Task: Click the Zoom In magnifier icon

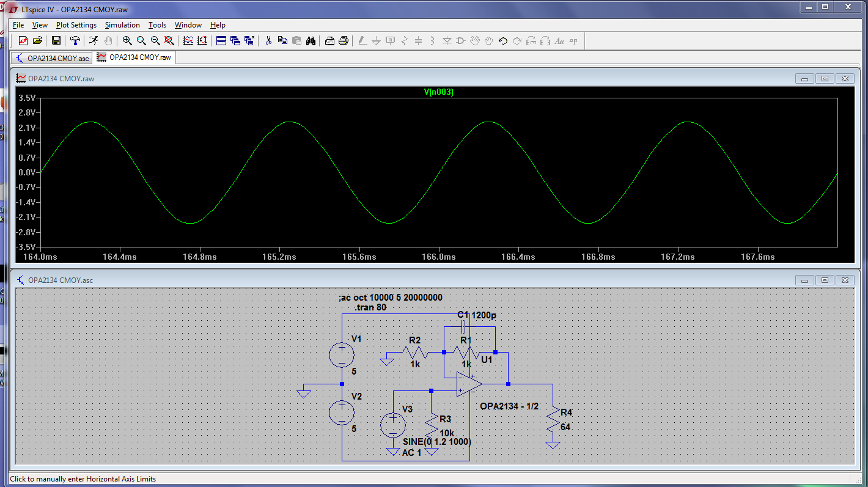Action: 127,41
